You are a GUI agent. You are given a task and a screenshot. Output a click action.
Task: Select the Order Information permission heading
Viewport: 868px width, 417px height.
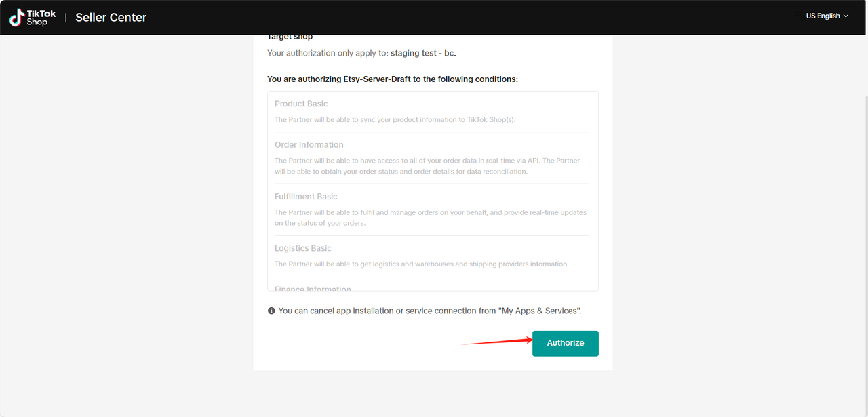click(309, 144)
